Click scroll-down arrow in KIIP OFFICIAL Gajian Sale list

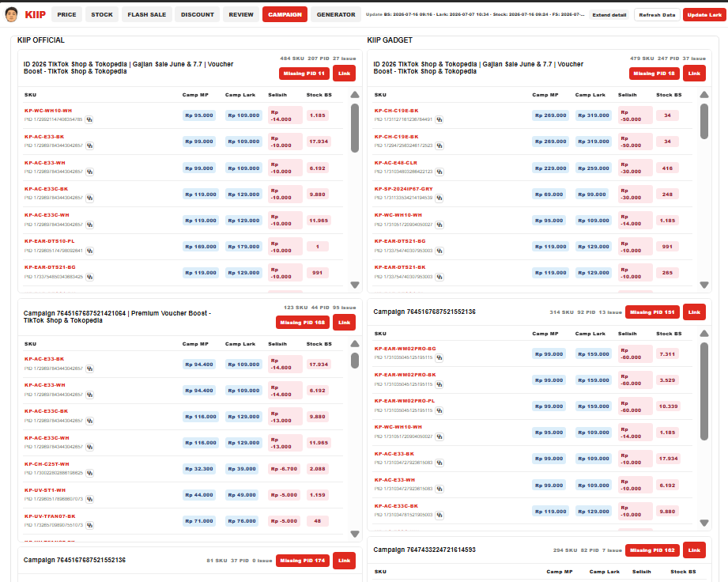355,285
